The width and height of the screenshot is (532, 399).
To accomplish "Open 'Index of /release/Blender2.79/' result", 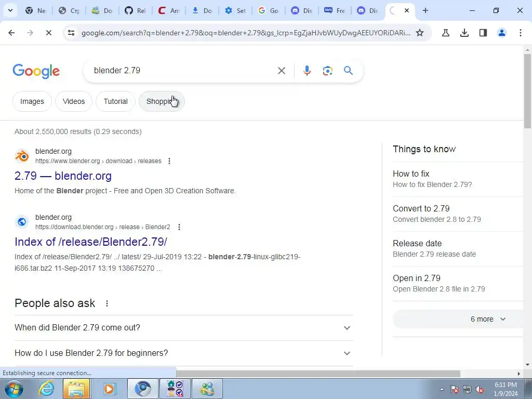I will (x=91, y=242).
